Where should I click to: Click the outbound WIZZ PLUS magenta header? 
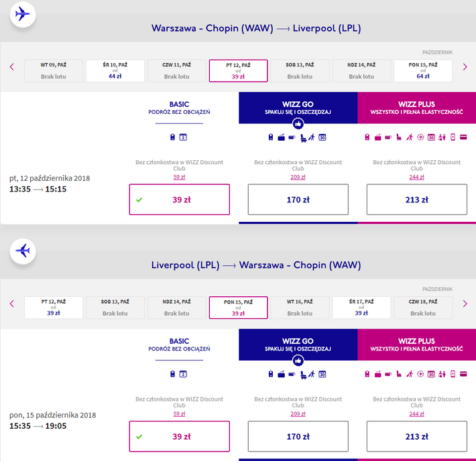click(x=417, y=108)
